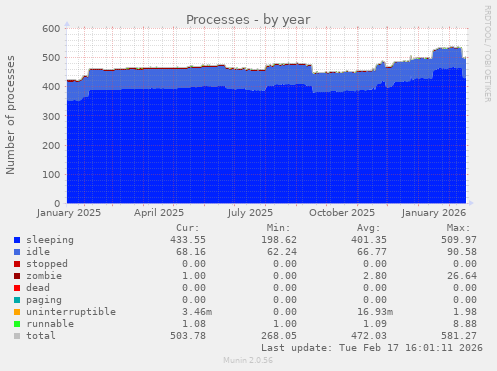Click total minimum value 268.05
Viewport: 497px width, 371px height.
click(279, 336)
